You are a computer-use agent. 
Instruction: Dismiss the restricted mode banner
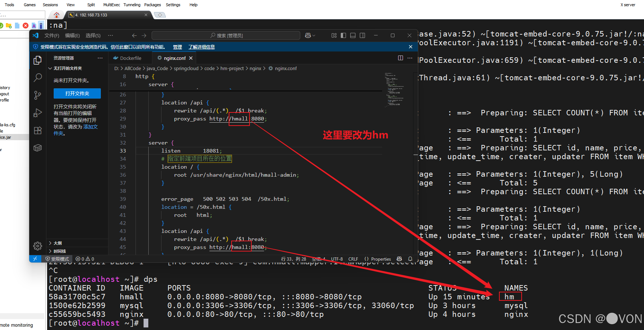click(411, 47)
